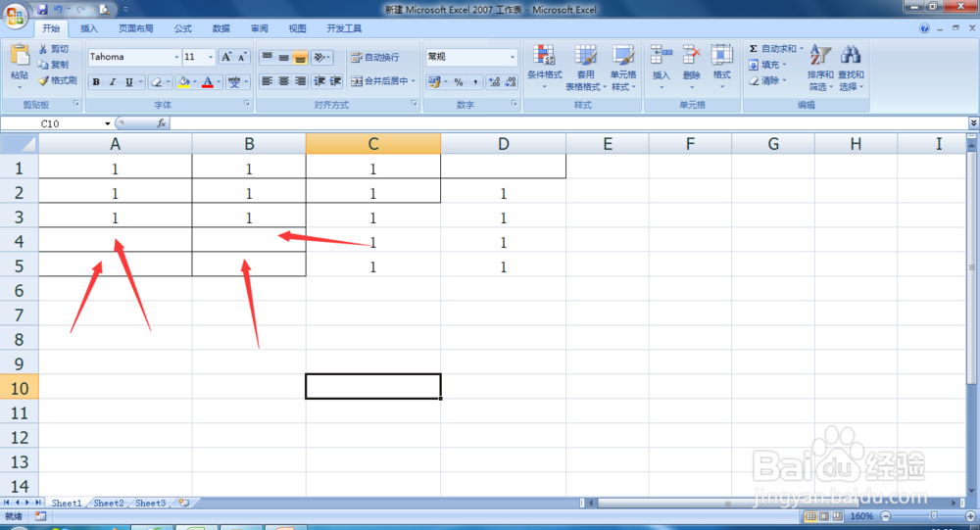Viewport: 980px width, 530px height.
Task: Open the number format 常规 dropdown
Action: tap(513, 57)
